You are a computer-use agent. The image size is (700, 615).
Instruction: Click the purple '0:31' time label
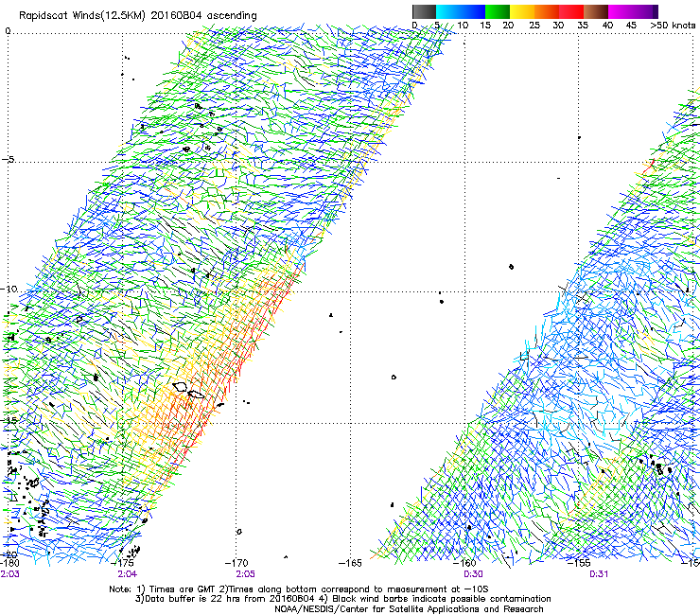coord(599,574)
